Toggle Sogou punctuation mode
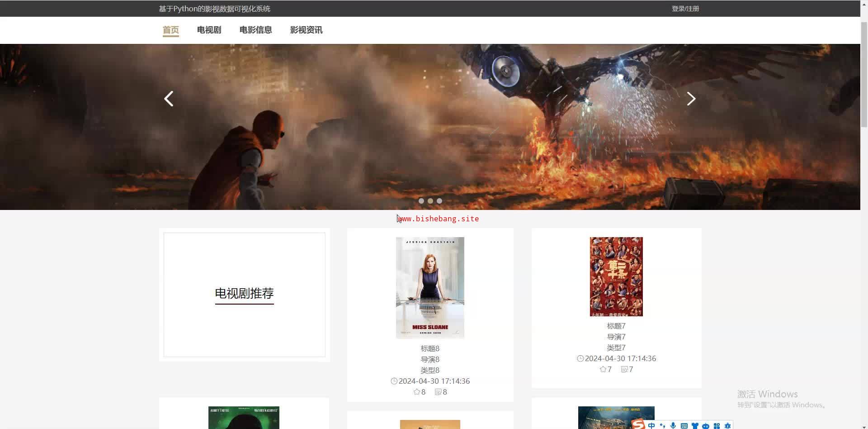 (x=662, y=425)
